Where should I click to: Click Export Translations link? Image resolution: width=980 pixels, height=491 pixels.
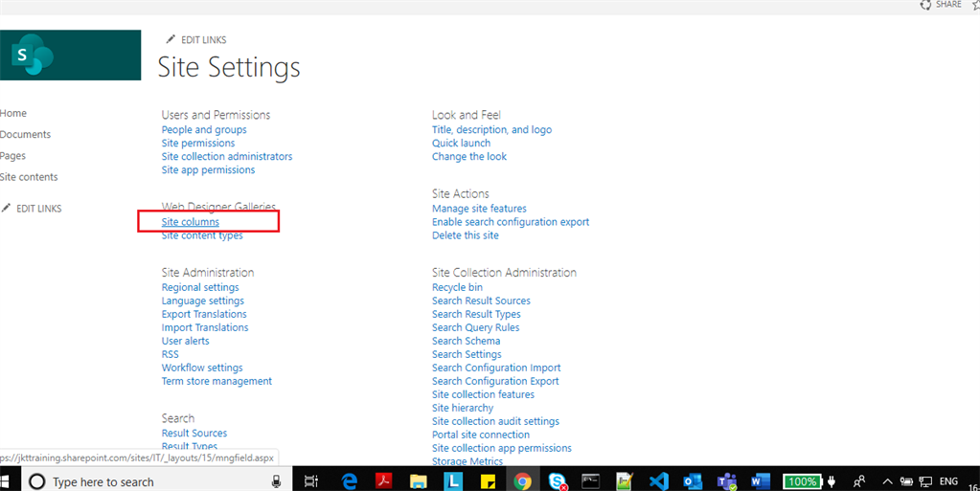point(204,314)
